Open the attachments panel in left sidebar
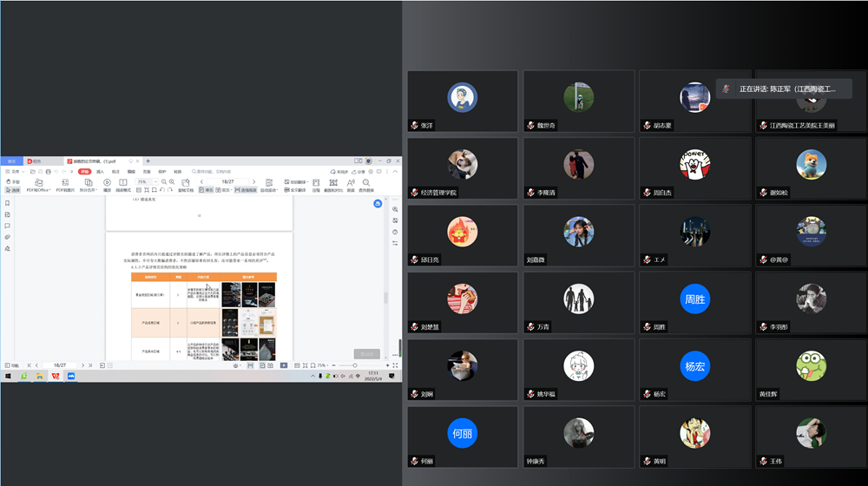The image size is (868, 486). coord(7,237)
